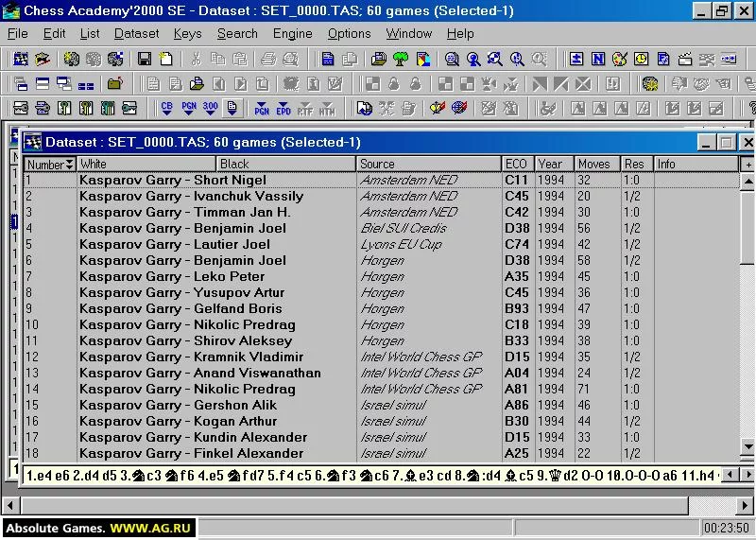This screenshot has height=540, width=756.
Task: Open the File menu
Action: (x=17, y=33)
